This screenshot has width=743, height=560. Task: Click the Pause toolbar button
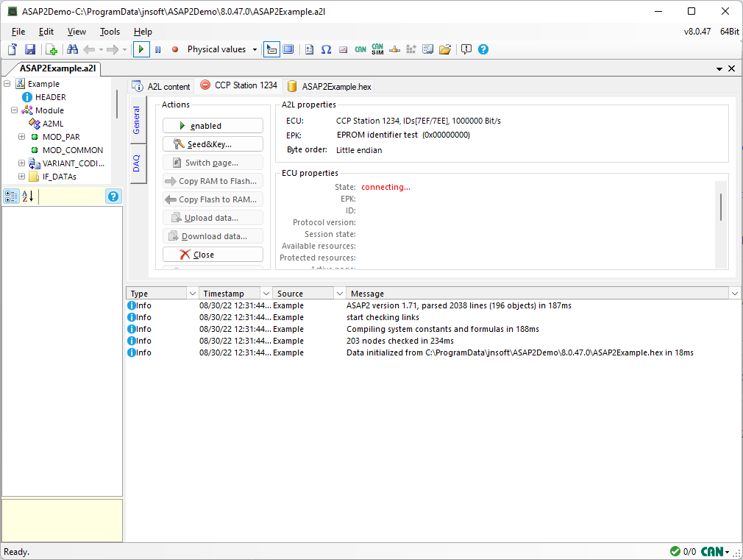click(x=158, y=49)
